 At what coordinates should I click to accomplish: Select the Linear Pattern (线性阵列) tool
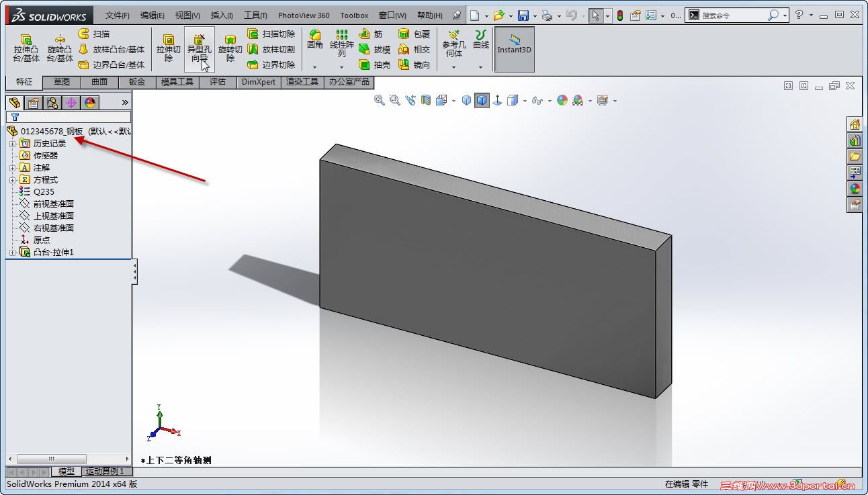[x=341, y=43]
